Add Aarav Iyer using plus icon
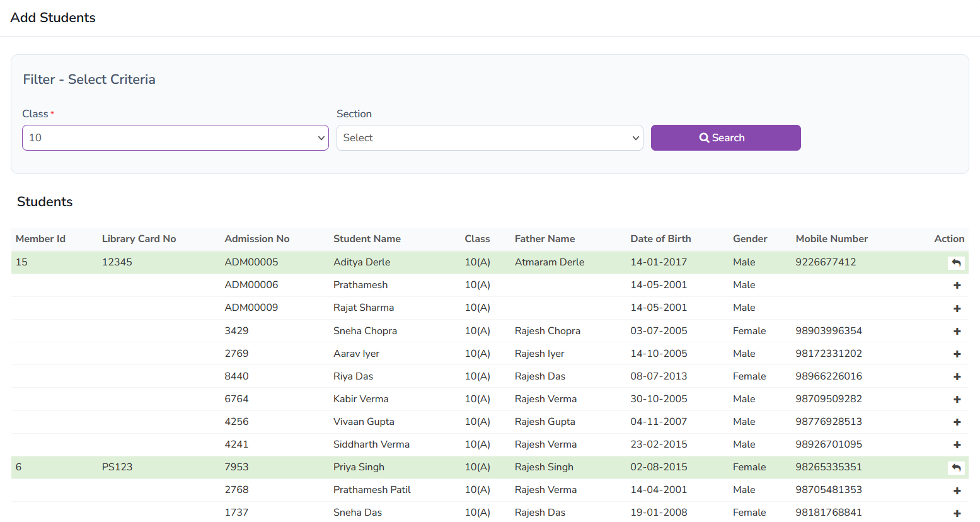 point(957,354)
